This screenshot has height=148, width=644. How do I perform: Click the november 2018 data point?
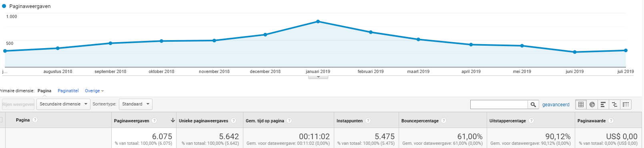[x=214, y=41]
